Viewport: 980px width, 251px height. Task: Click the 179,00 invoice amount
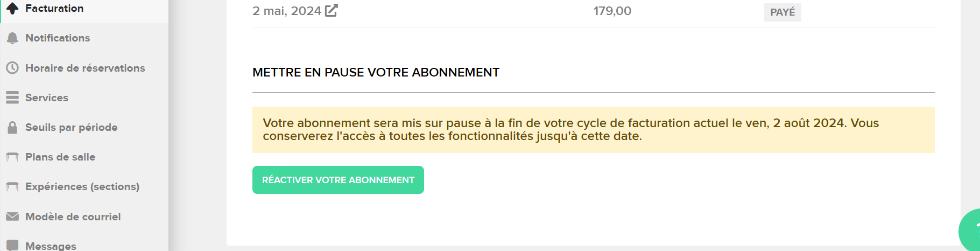coord(612,11)
